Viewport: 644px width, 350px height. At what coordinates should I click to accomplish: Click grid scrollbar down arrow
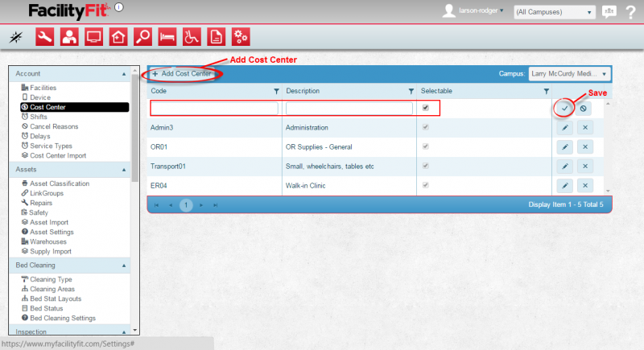tap(608, 191)
